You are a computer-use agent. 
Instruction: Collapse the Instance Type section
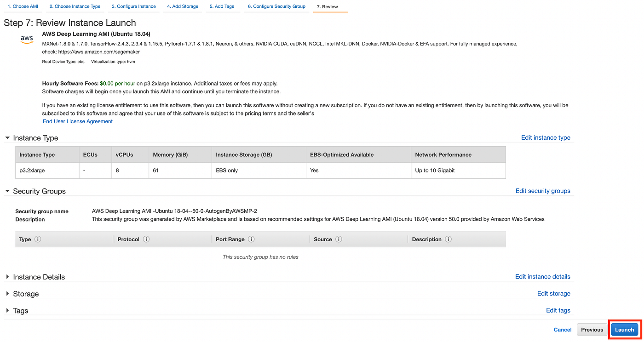7,138
